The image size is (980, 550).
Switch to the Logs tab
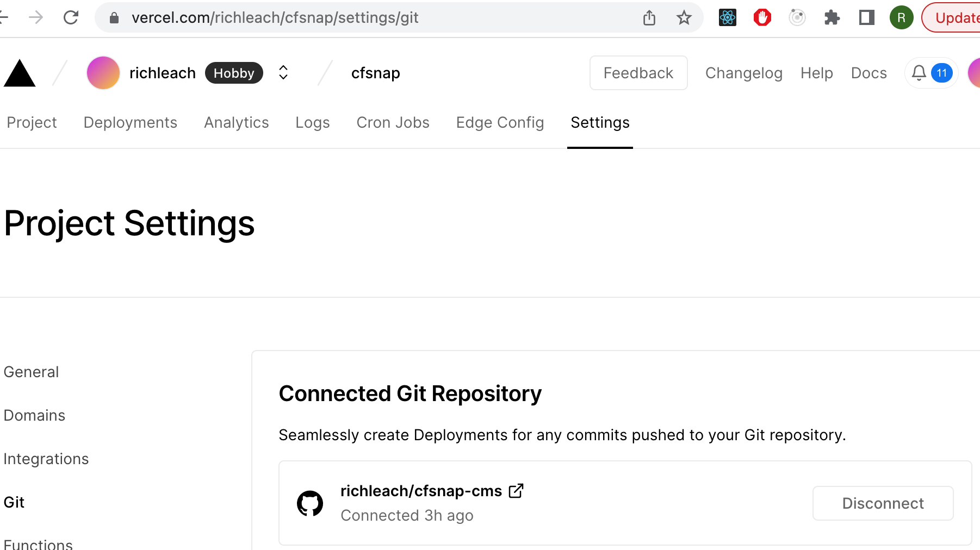[x=313, y=123]
